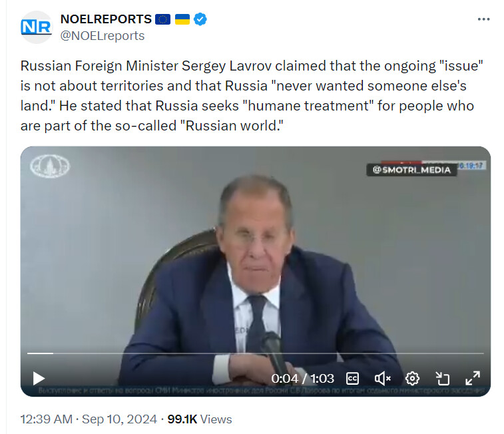Image resolution: width=504 pixels, height=434 pixels.
Task: Click the 12:39 AM Sep 10, 2024 timestamp
Action: tap(89, 419)
